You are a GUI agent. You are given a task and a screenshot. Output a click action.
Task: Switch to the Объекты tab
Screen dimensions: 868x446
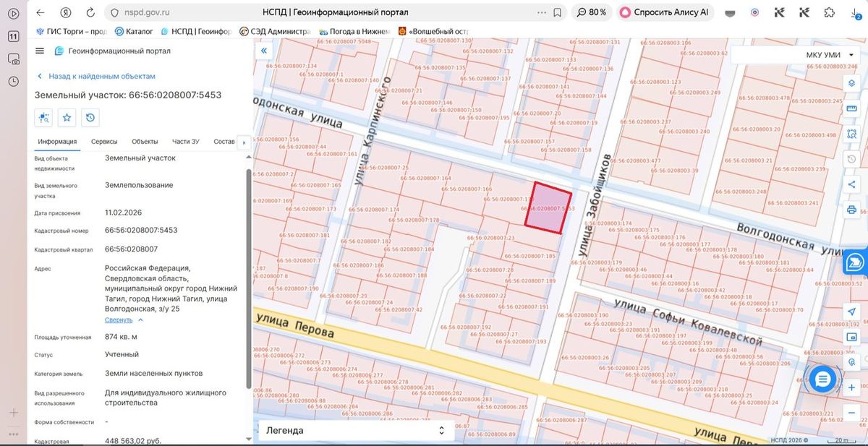pos(145,142)
